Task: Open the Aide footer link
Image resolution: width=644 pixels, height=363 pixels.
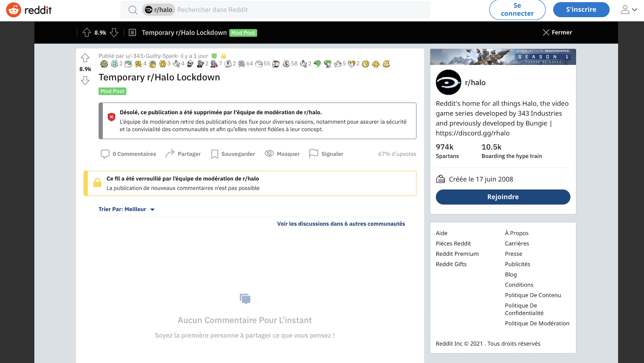Action: (441, 233)
